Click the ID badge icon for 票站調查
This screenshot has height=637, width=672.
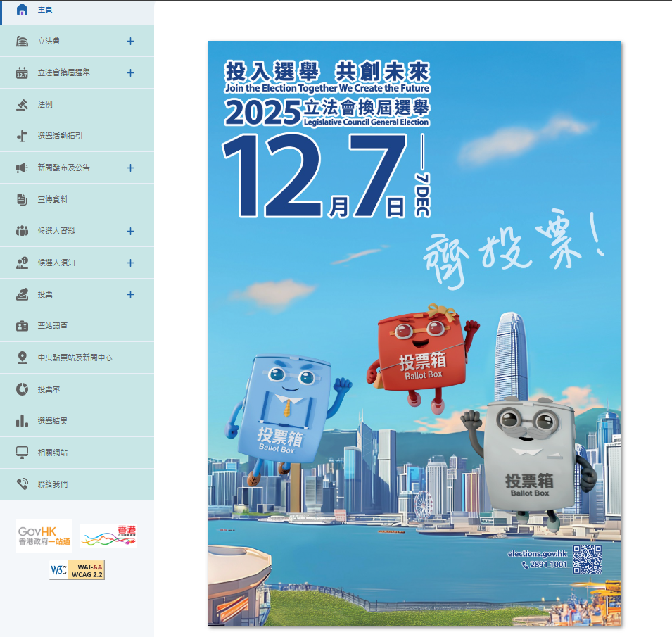tap(22, 326)
